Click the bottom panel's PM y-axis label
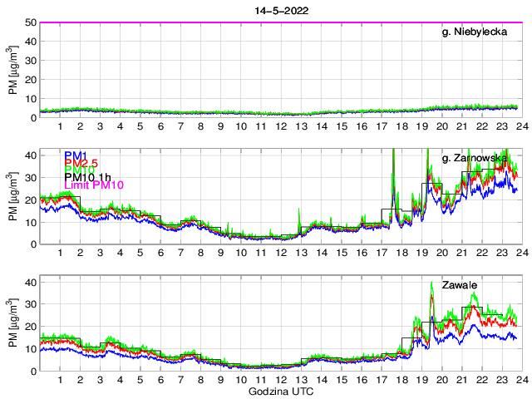This screenshot has width=532, height=399. pyautogui.click(x=15, y=323)
